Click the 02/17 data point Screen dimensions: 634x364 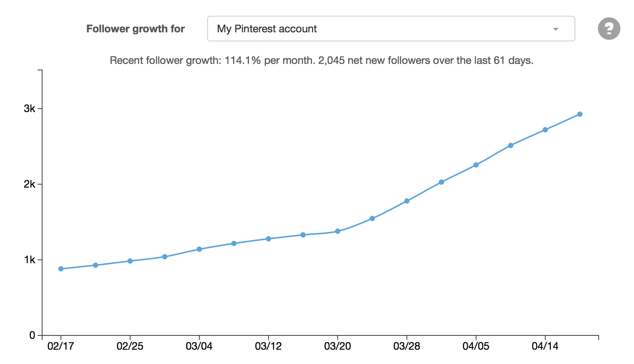point(61,269)
